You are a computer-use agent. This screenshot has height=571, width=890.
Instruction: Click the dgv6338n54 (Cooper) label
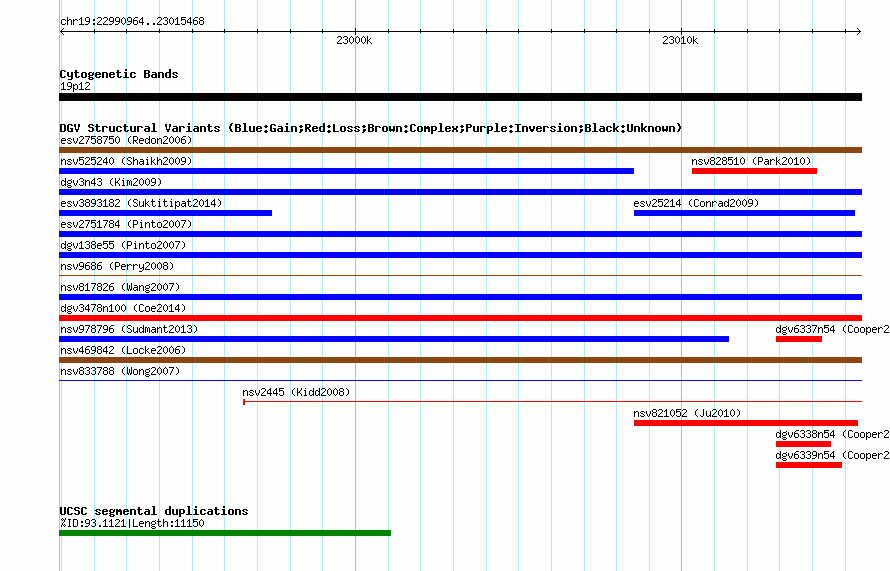pos(832,434)
